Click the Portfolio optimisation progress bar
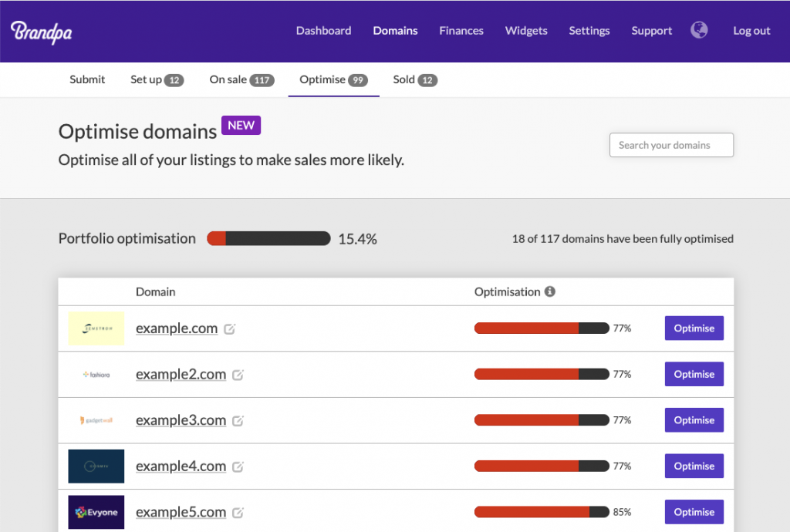 point(268,238)
